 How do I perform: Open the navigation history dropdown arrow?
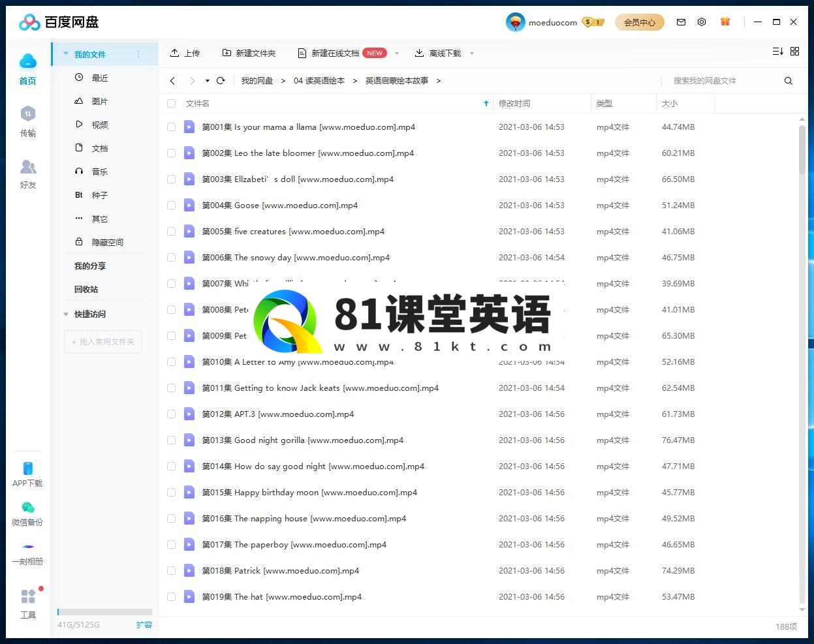[x=208, y=81]
